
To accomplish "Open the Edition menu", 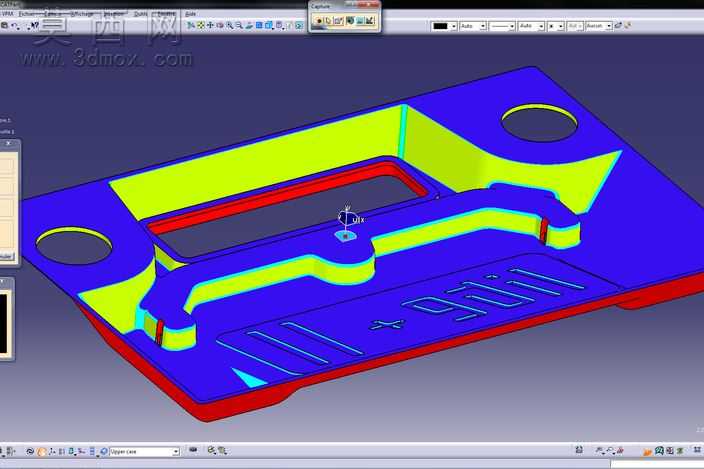I will 53,14.
